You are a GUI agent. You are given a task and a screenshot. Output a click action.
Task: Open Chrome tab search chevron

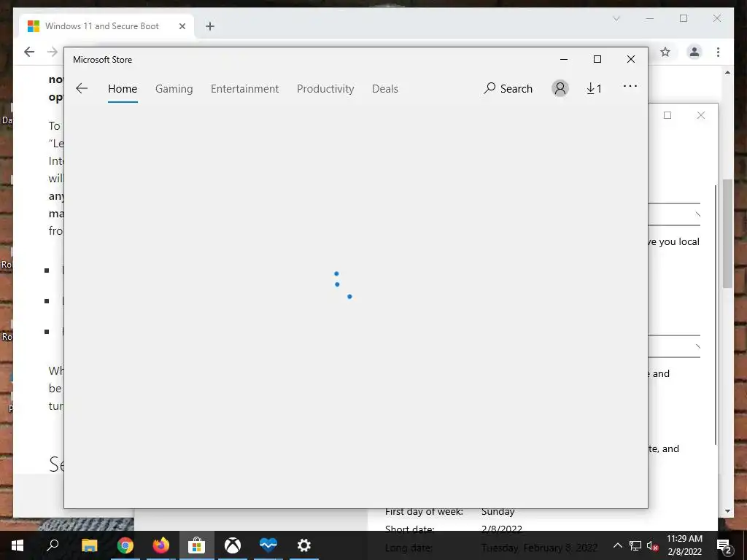tap(616, 18)
